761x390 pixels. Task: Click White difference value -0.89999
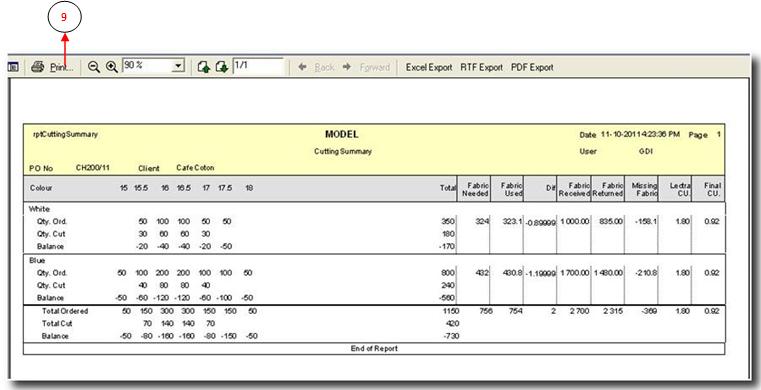coord(540,223)
